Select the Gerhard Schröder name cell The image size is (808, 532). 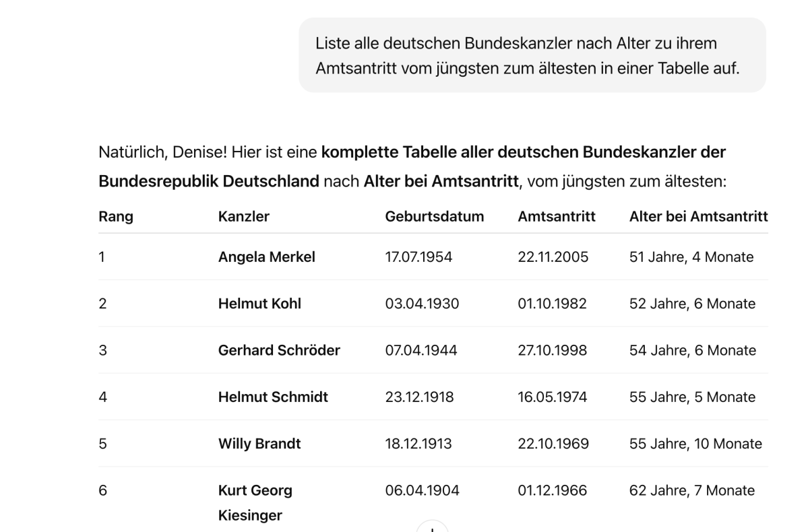pyautogui.click(x=279, y=350)
